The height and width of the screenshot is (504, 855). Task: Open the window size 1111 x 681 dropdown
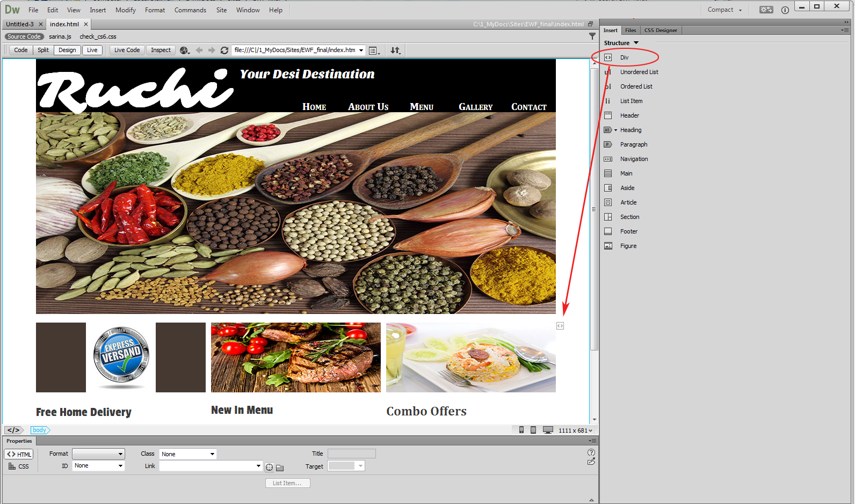click(x=575, y=430)
